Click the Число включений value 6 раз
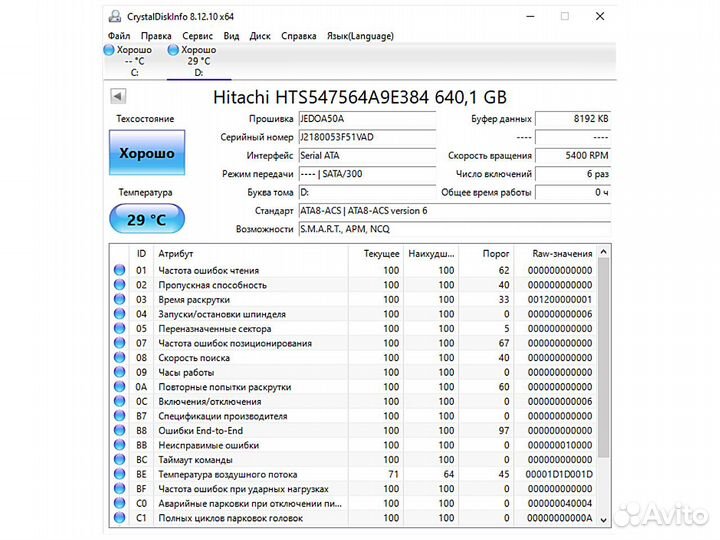Image resolution: width=720 pixels, height=540 pixels. point(573,174)
